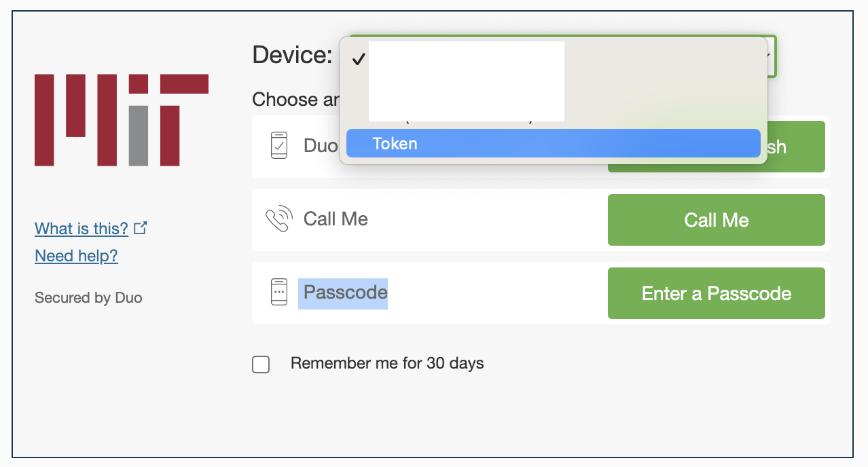Open the What is this? link
The height and width of the screenshot is (467, 868).
tap(82, 229)
